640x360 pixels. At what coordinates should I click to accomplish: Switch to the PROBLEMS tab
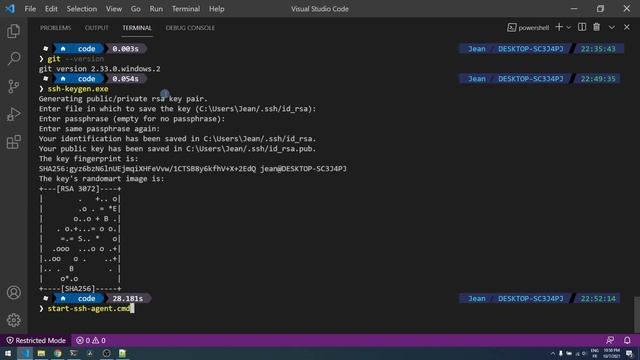point(56,28)
